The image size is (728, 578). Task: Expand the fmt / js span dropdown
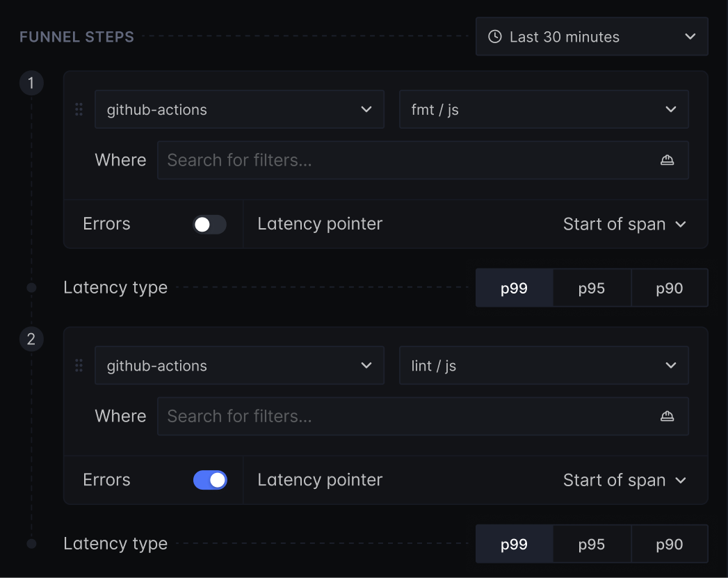tap(544, 109)
